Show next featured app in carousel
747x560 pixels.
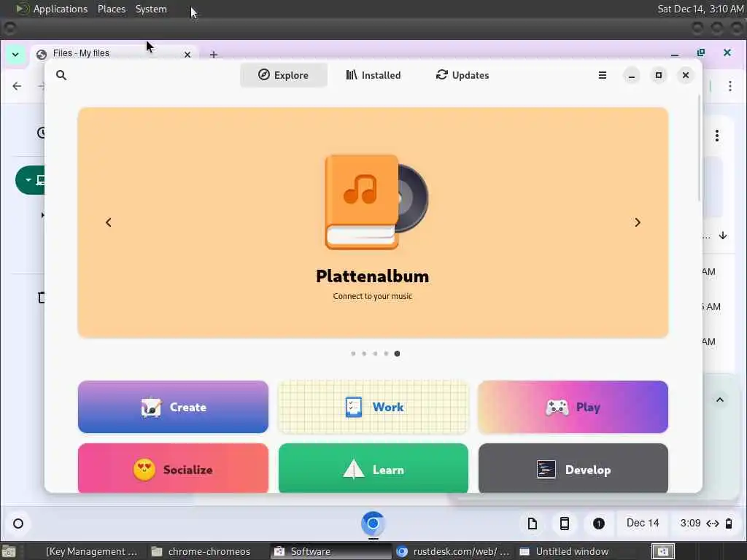638,222
